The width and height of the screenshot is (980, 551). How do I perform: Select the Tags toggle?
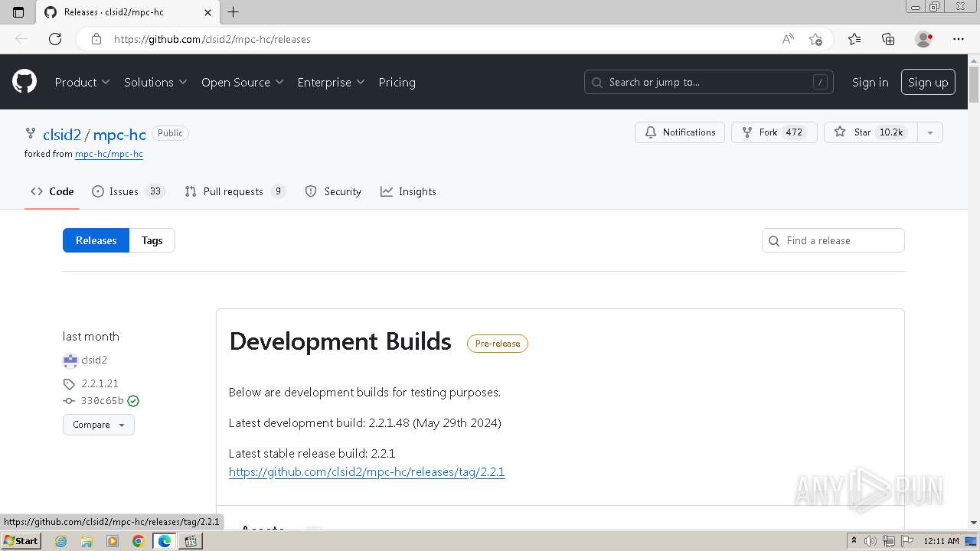click(x=152, y=240)
